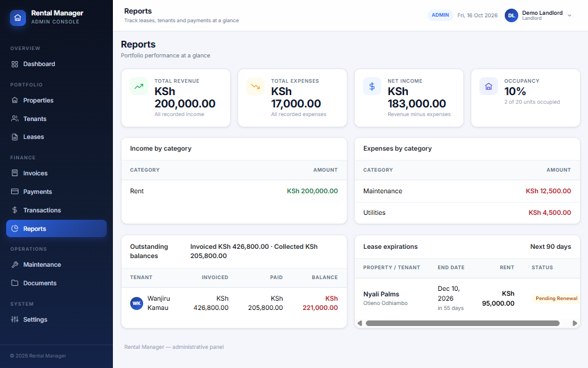This screenshot has height=368, width=588.
Task: Open the Tenants section
Action: tap(56, 119)
